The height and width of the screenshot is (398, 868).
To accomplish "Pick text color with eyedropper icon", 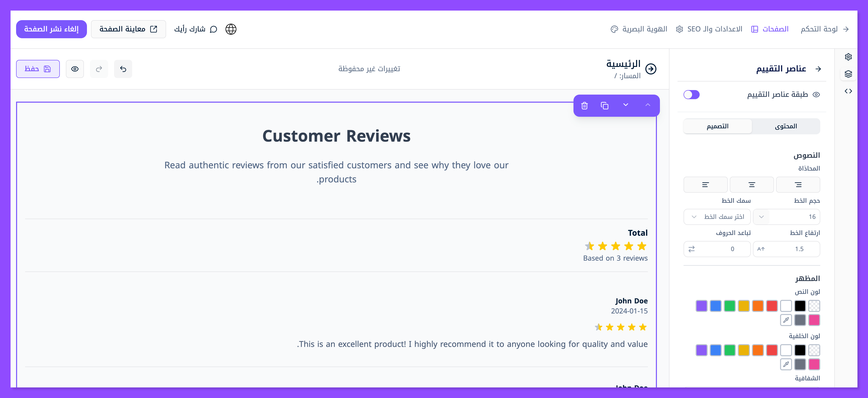I will tap(786, 320).
